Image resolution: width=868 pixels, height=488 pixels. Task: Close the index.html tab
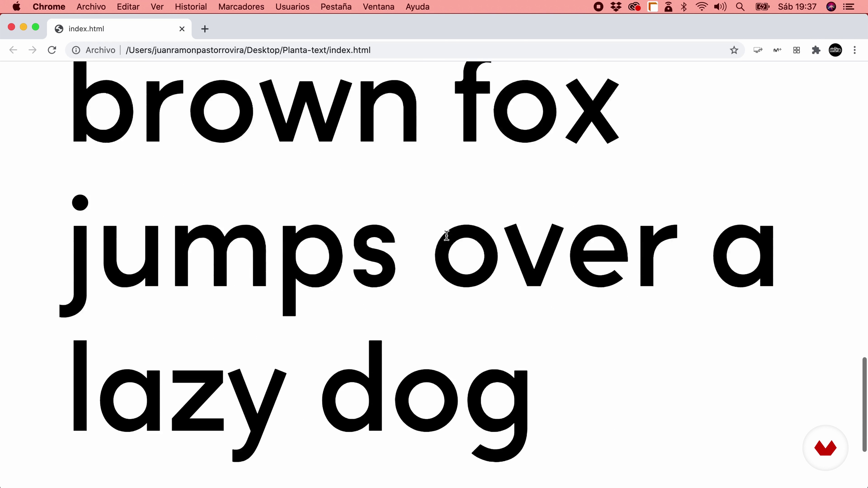tap(182, 29)
